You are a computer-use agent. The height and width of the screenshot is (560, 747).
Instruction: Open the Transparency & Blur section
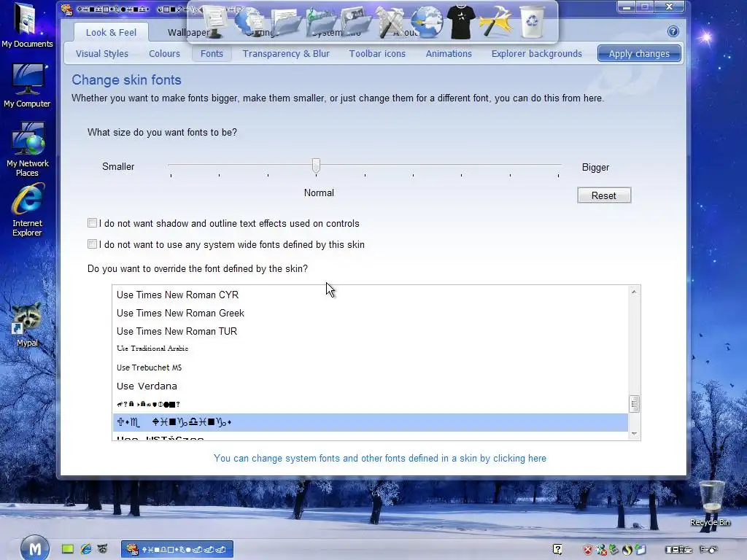pyautogui.click(x=286, y=53)
